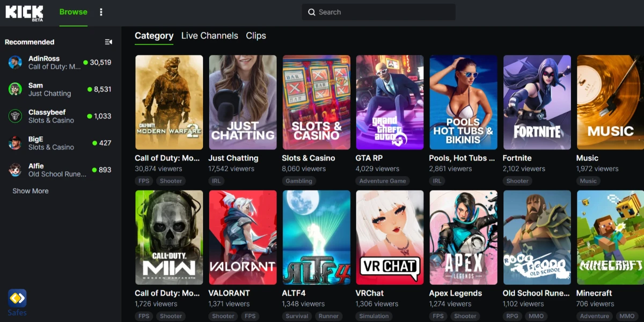Switch to the Category tab
The height and width of the screenshot is (322, 644).
tap(154, 36)
